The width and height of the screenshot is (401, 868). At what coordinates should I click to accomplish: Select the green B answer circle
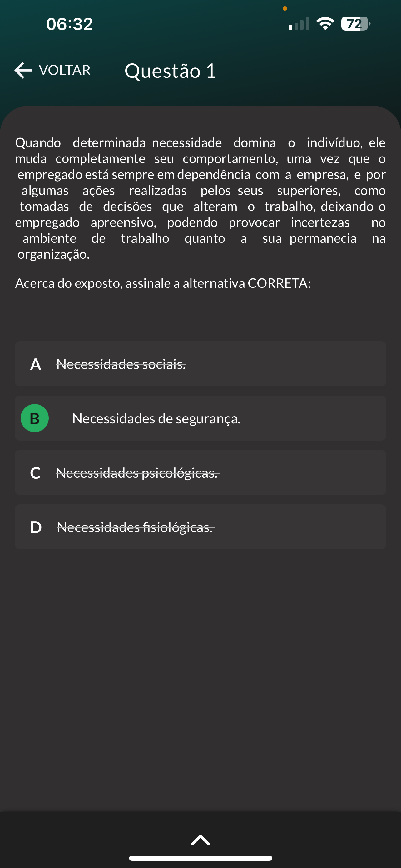(35, 418)
